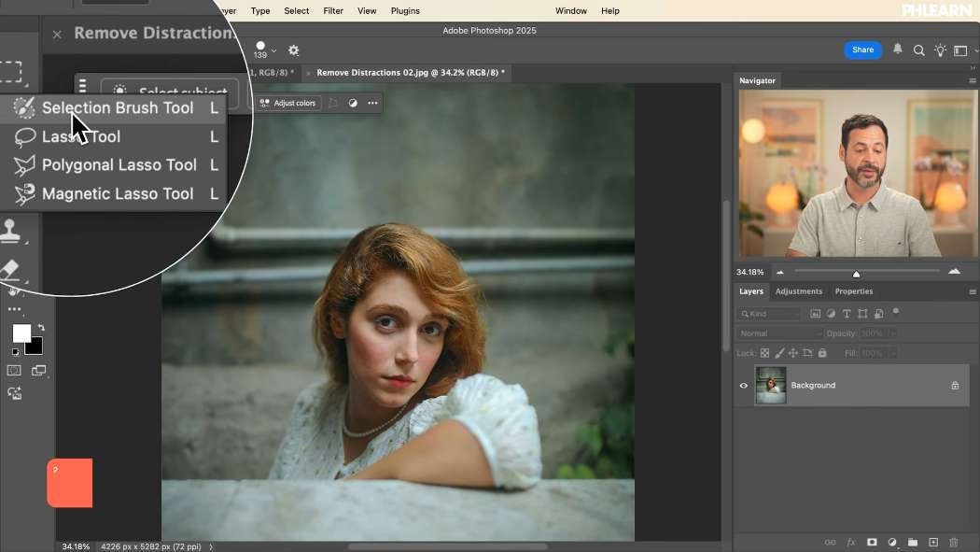Add link layers icon in Layers panel
The width and height of the screenshot is (980, 552).
click(x=830, y=542)
